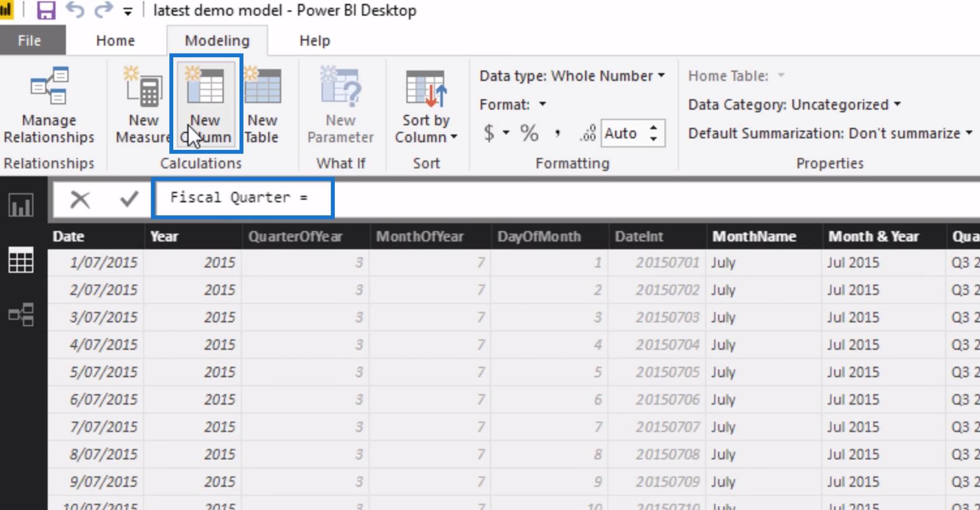Select the MonthName column header
Image resolution: width=980 pixels, height=510 pixels.
[x=765, y=236]
